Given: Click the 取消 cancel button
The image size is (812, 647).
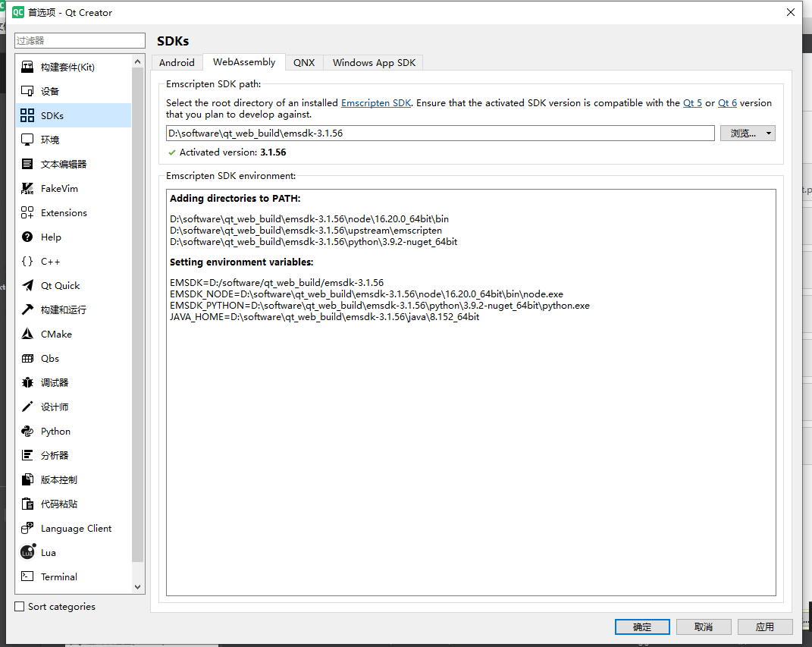Looking at the screenshot, I should pyautogui.click(x=704, y=627).
